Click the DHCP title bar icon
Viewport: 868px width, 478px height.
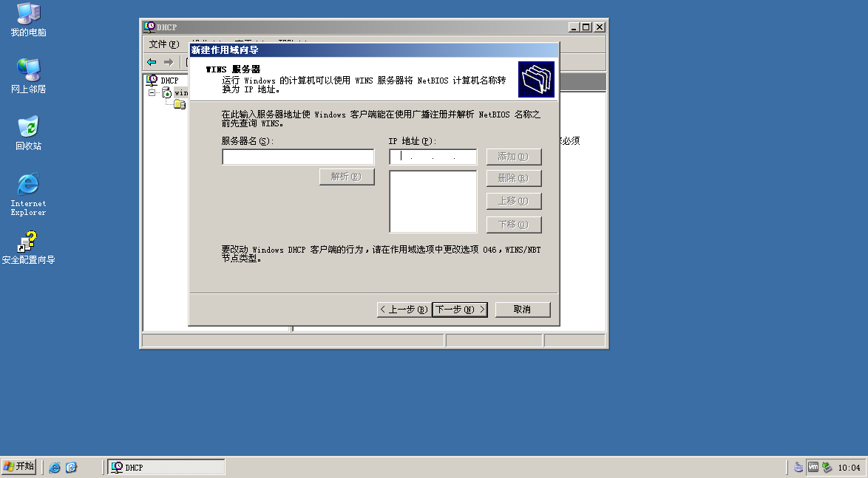coord(149,27)
